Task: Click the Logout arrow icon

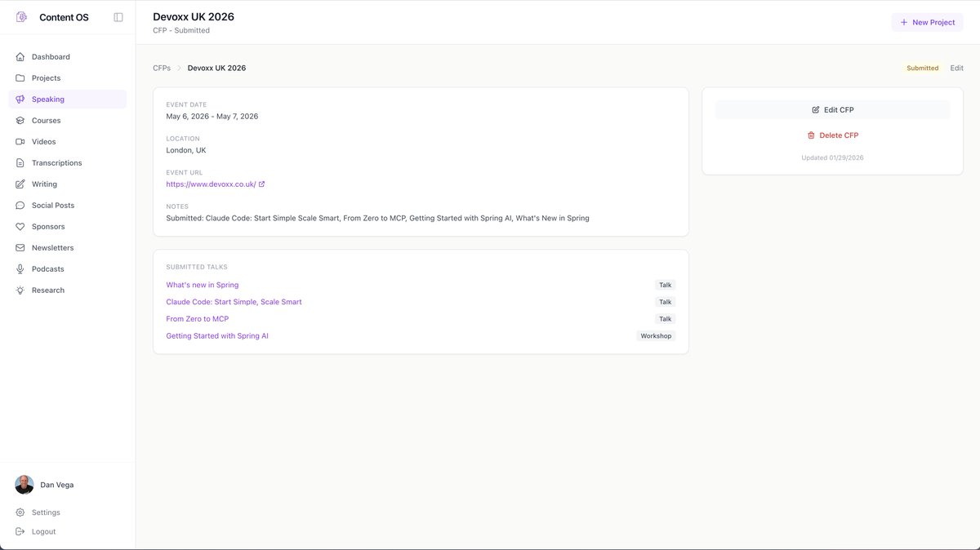Action: (x=20, y=531)
